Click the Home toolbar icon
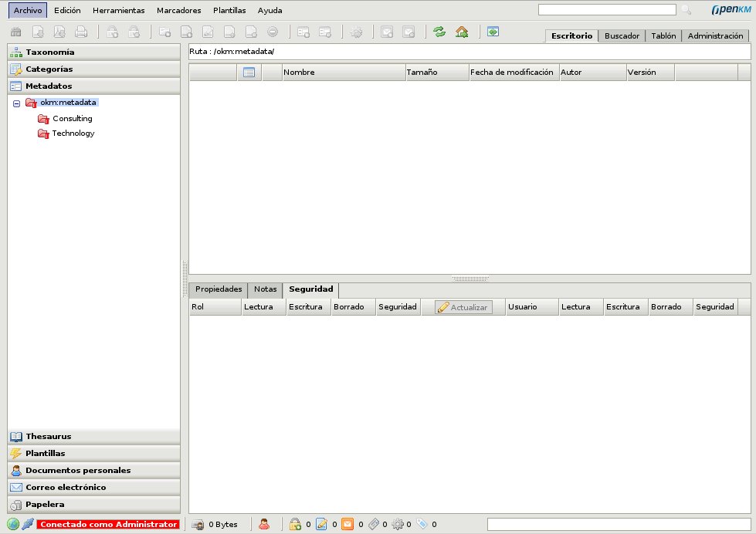The height and width of the screenshot is (534, 756). pos(461,32)
